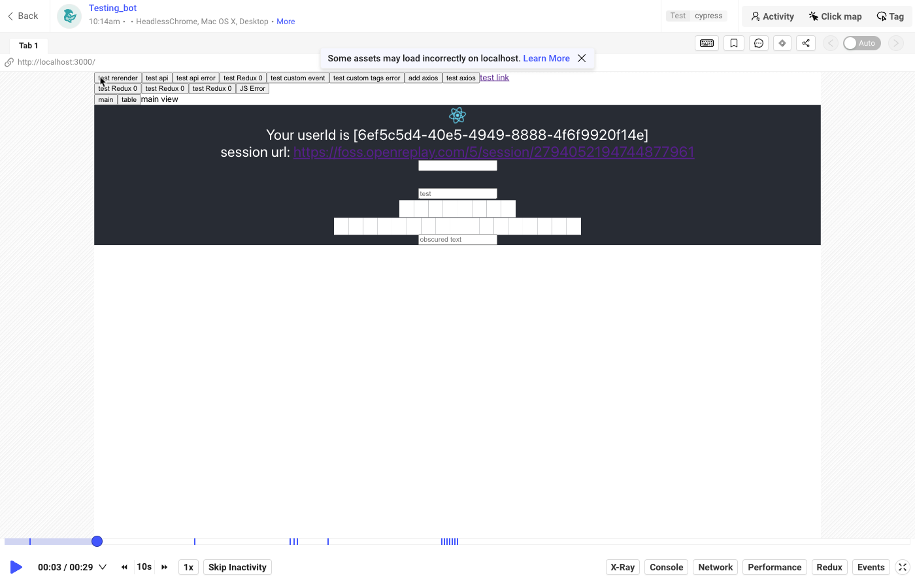Enter fullscreen player mode
This screenshot has width=915, height=588.
(903, 567)
